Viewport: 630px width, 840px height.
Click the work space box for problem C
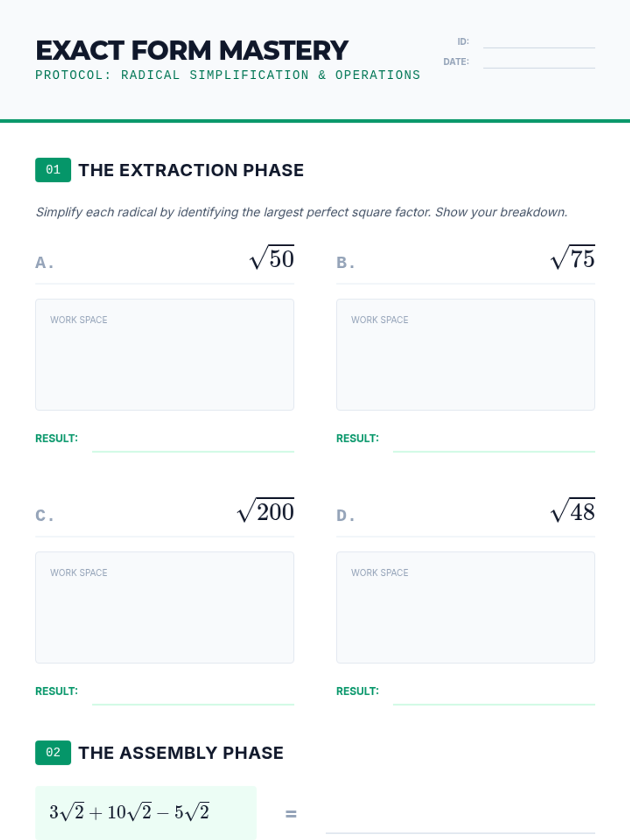point(164,607)
